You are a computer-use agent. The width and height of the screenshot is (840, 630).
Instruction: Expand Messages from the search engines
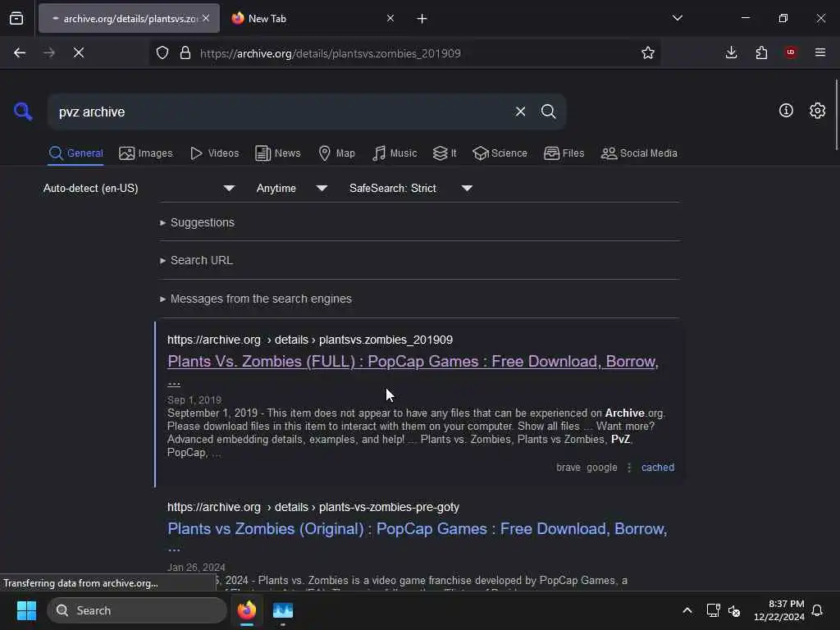[x=256, y=299]
